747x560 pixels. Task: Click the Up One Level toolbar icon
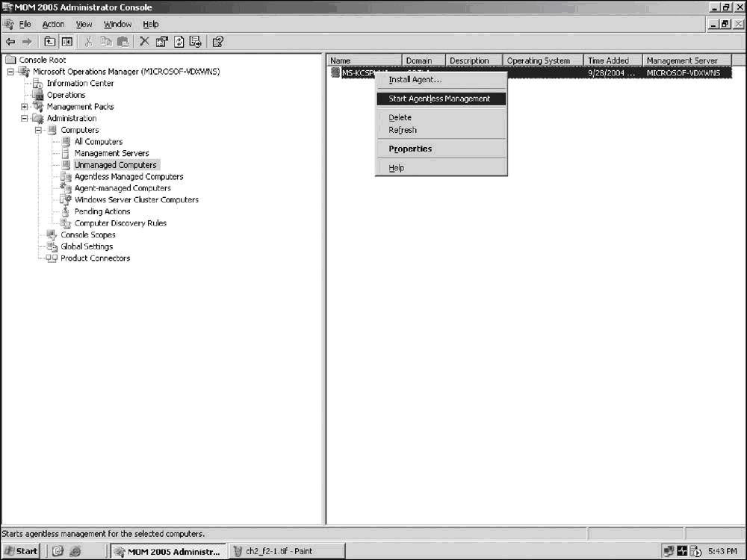point(50,42)
